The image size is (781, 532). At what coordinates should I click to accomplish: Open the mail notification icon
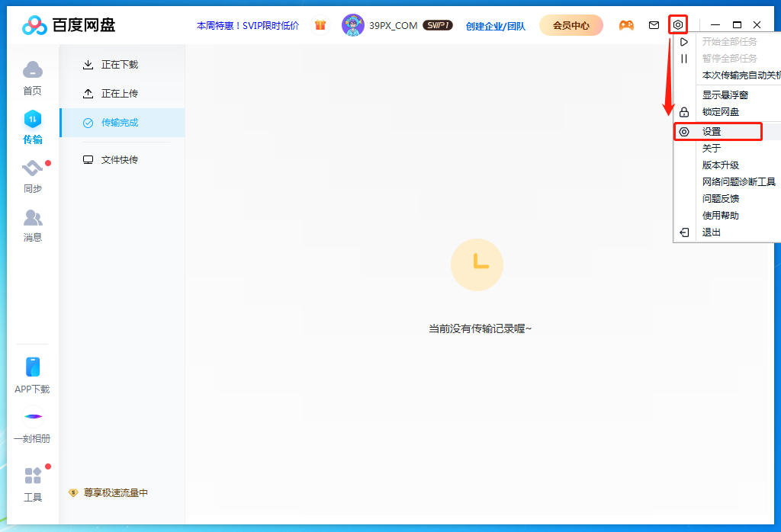(654, 24)
